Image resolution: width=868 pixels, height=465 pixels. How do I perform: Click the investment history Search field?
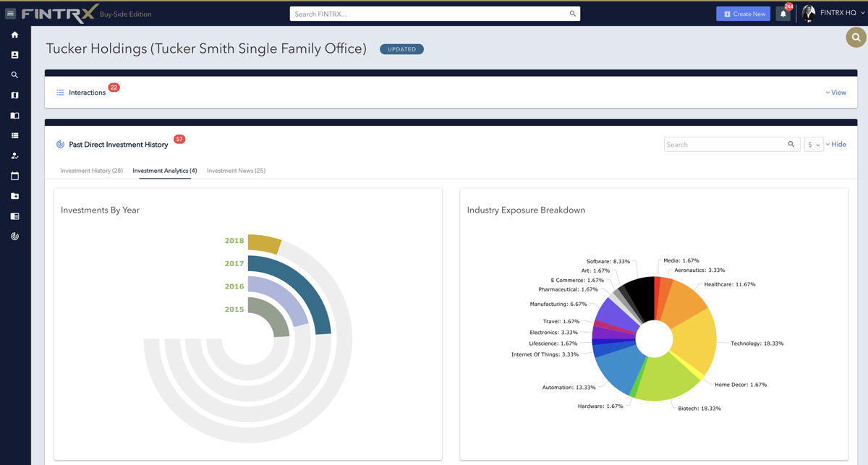[732, 145]
